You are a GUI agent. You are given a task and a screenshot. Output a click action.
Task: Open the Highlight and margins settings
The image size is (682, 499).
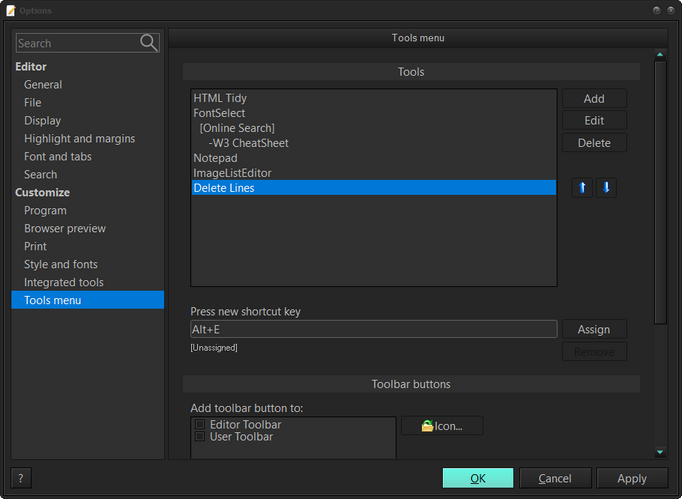click(79, 139)
